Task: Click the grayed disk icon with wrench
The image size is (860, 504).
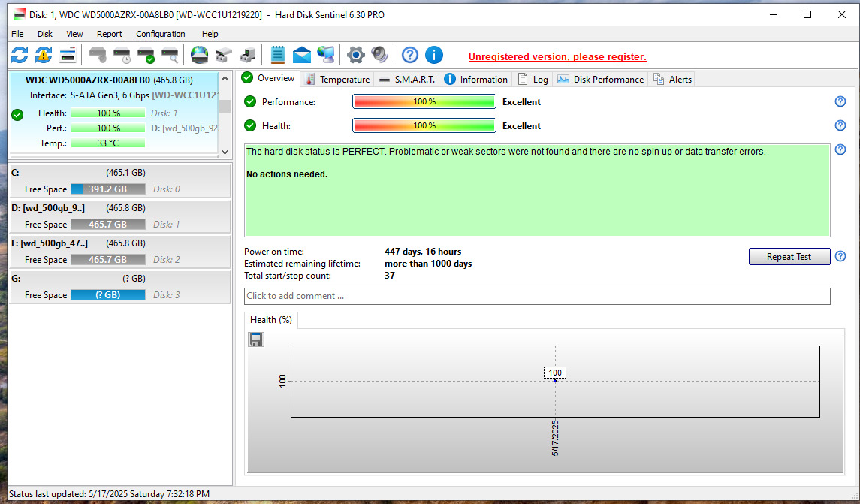Action: click(98, 55)
